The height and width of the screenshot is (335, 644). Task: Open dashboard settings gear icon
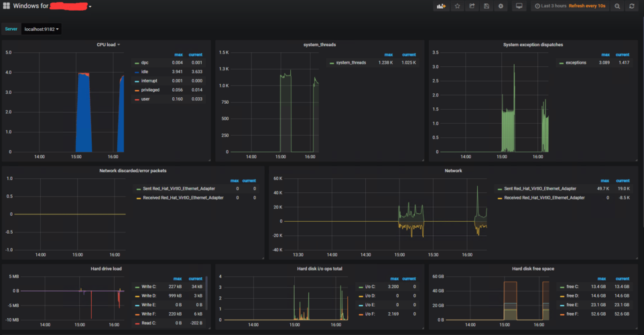tap(501, 6)
